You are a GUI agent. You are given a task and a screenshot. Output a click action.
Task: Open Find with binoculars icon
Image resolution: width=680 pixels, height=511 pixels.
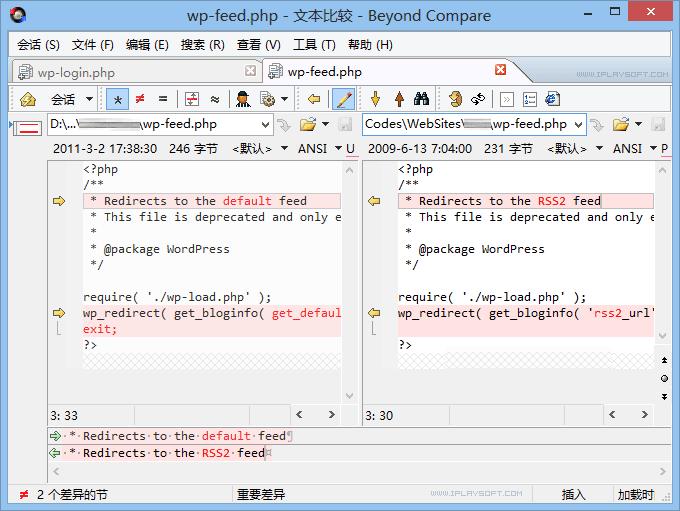click(x=421, y=99)
